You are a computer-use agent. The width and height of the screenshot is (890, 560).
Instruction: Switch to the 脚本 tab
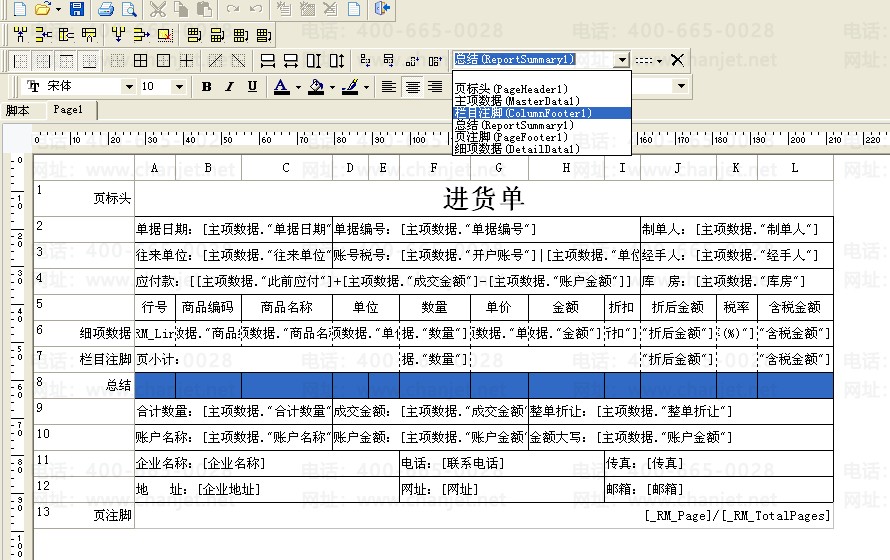click(x=18, y=110)
